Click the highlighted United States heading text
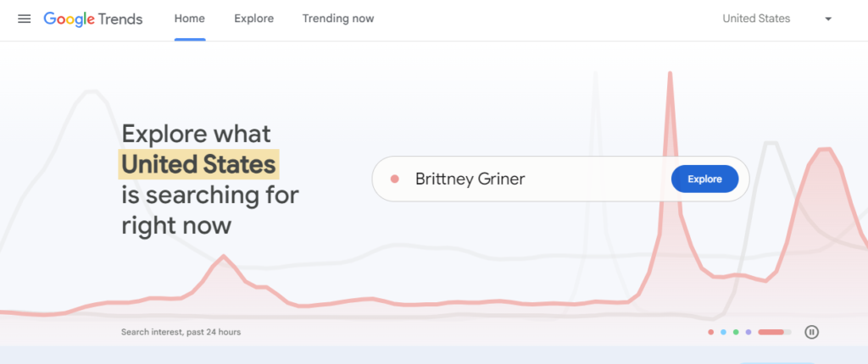This screenshot has width=868, height=364. click(198, 163)
